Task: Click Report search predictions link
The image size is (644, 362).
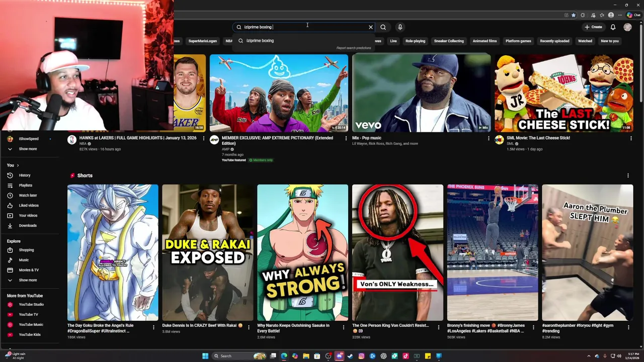Action: (x=354, y=48)
